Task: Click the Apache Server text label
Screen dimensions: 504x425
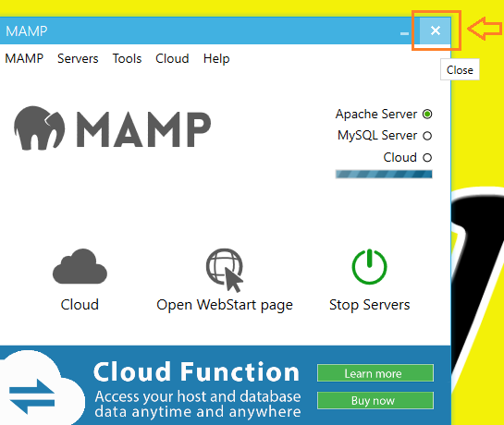Action: [376, 114]
